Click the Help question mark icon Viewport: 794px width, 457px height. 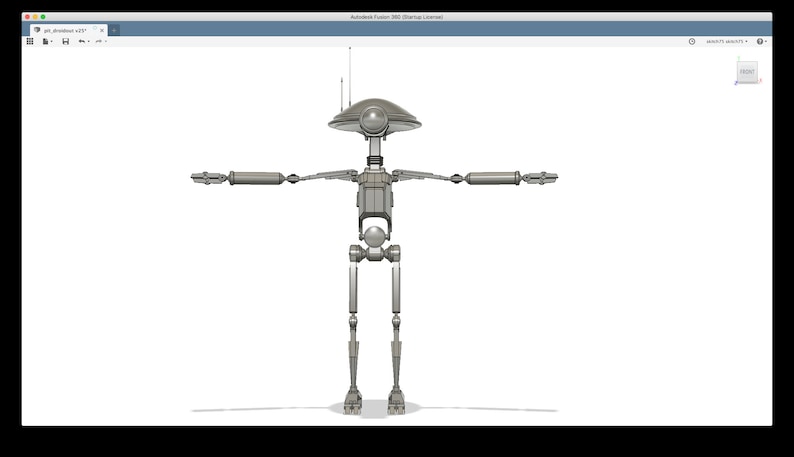(760, 42)
